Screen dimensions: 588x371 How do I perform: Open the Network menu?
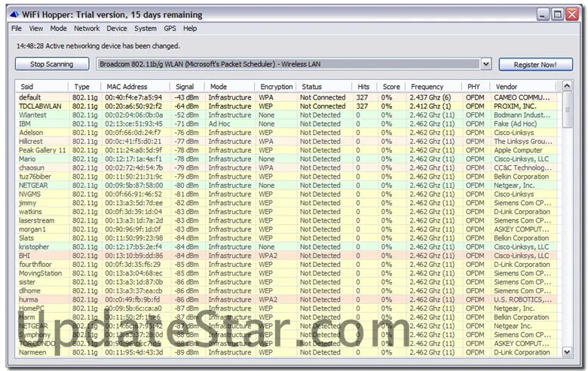pyautogui.click(x=87, y=29)
